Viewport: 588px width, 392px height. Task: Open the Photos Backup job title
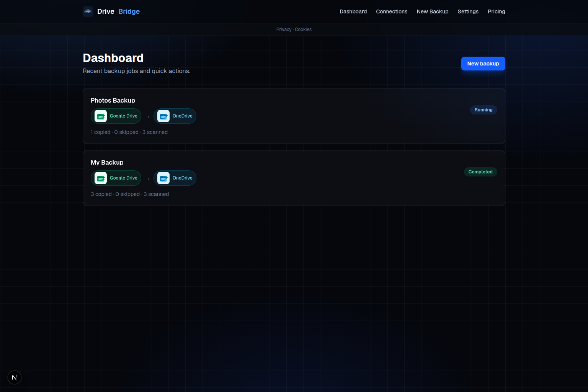coord(113,100)
